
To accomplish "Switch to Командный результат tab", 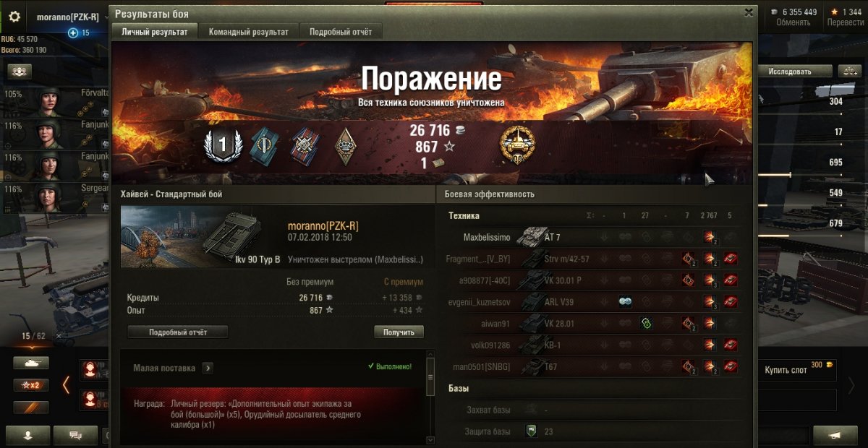I will pyautogui.click(x=248, y=32).
